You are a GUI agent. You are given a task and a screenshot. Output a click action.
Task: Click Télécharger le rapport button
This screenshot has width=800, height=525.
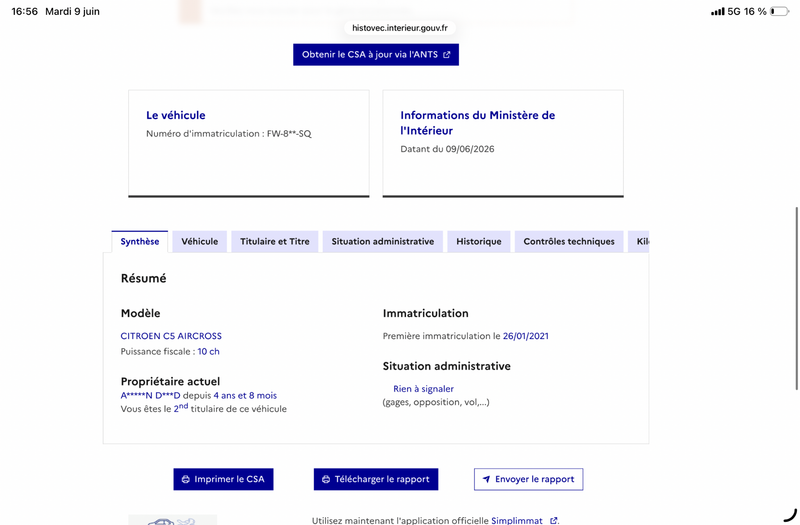point(376,479)
